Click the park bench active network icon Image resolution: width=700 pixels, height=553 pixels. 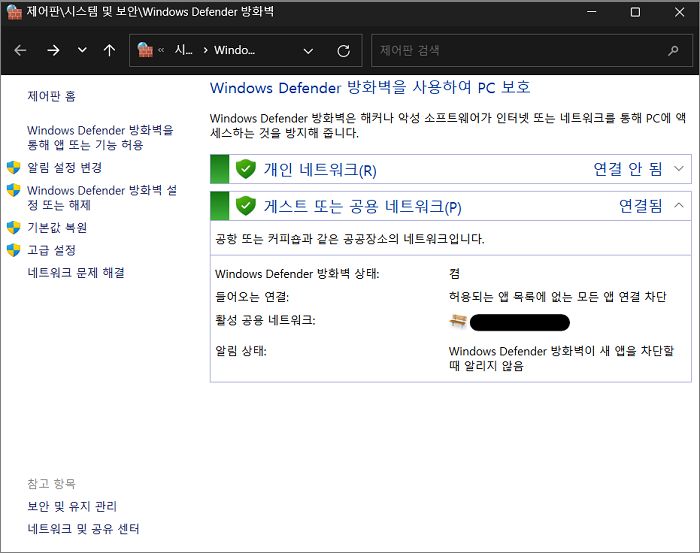[x=458, y=321]
